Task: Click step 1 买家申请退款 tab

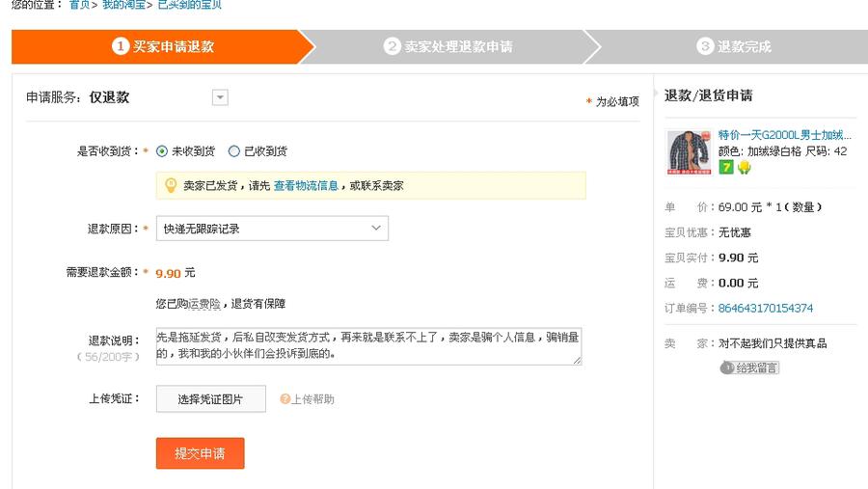Action: (x=164, y=46)
